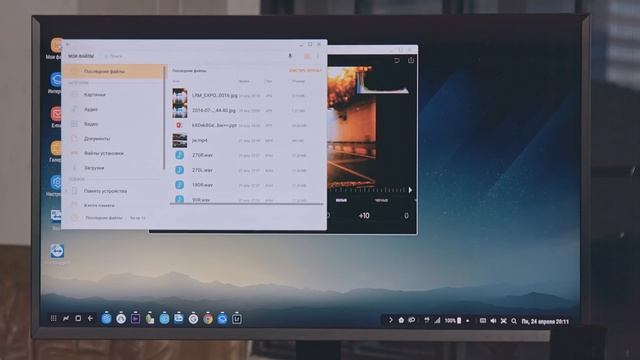The image size is (640, 360).
Task: Open Аудио category in My Files
Action: [113, 109]
